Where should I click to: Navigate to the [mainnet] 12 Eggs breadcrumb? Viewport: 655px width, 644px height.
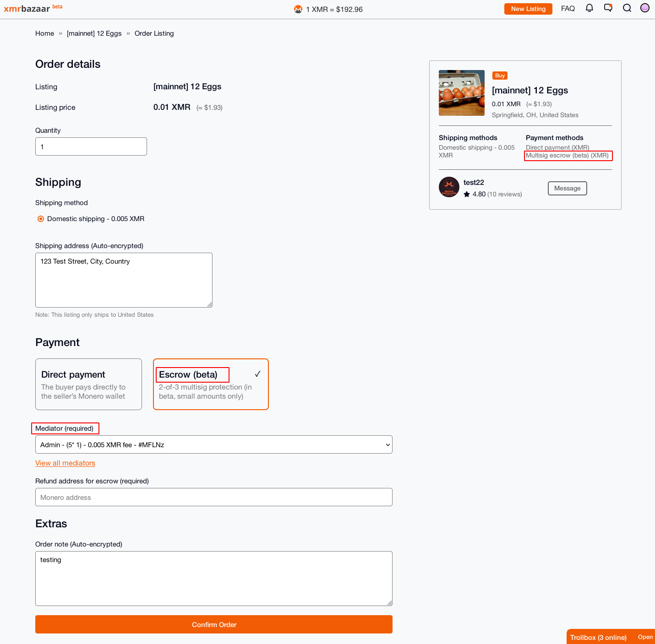[94, 33]
